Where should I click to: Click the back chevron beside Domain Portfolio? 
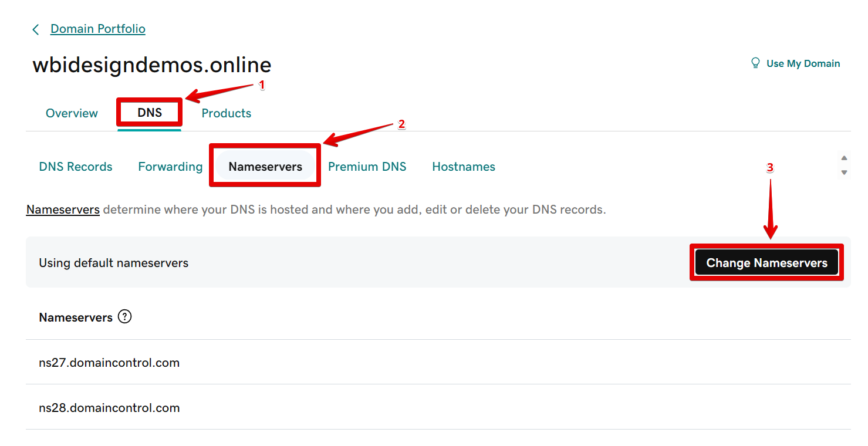point(36,29)
